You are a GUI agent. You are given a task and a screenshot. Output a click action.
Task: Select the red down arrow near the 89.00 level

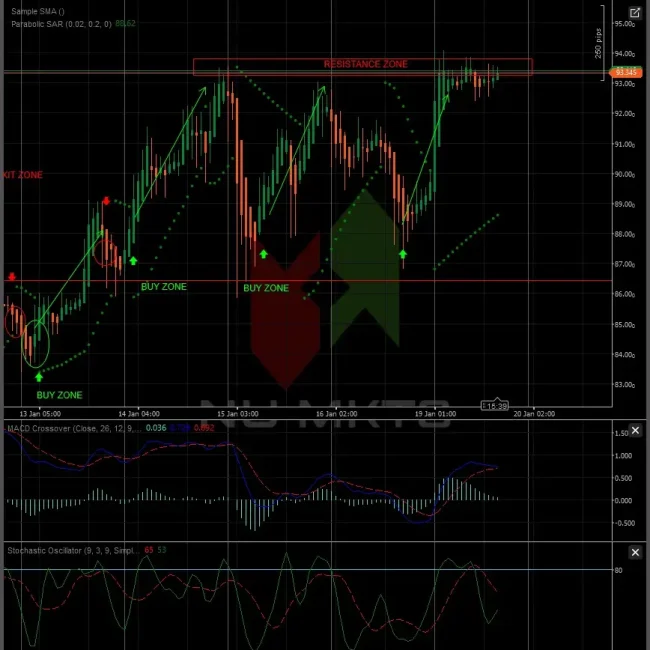coord(106,201)
